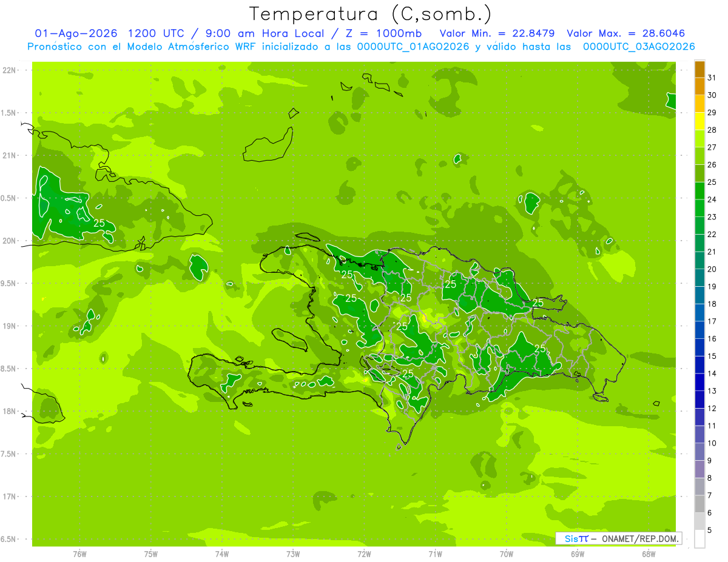Pick the purple swatch between 9 and 10

tap(699, 452)
